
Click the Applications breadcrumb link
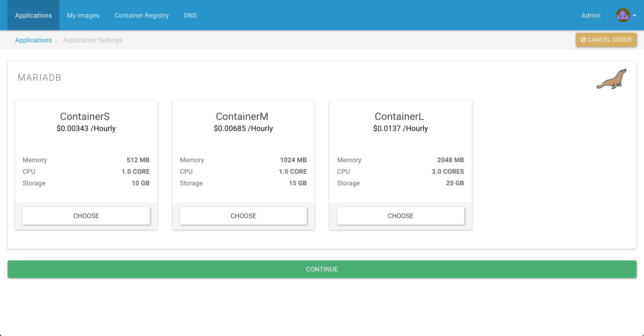33,40
